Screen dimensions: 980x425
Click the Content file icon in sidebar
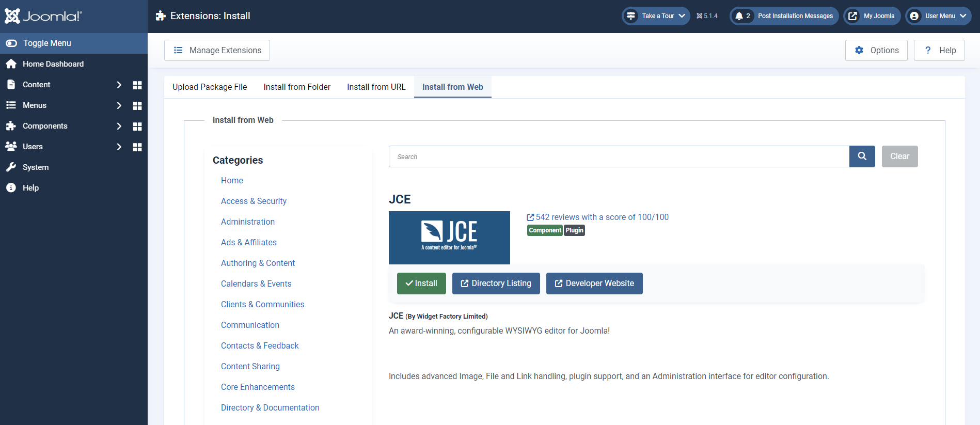tap(11, 85)
